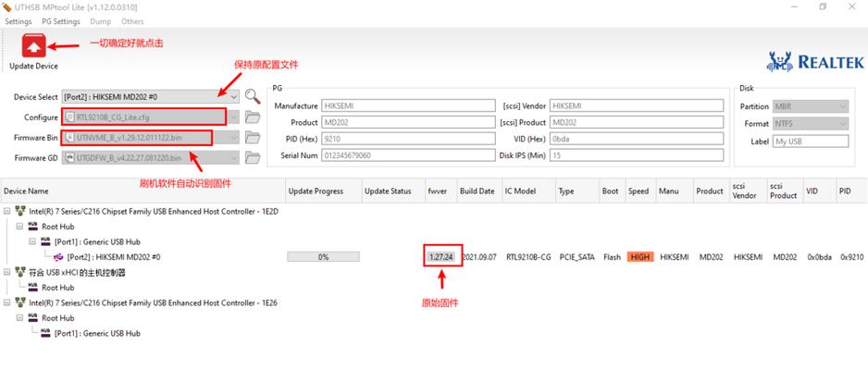Click the fwver column header
The width and height of the screenshot is (868, 370).
coord(440,191)
